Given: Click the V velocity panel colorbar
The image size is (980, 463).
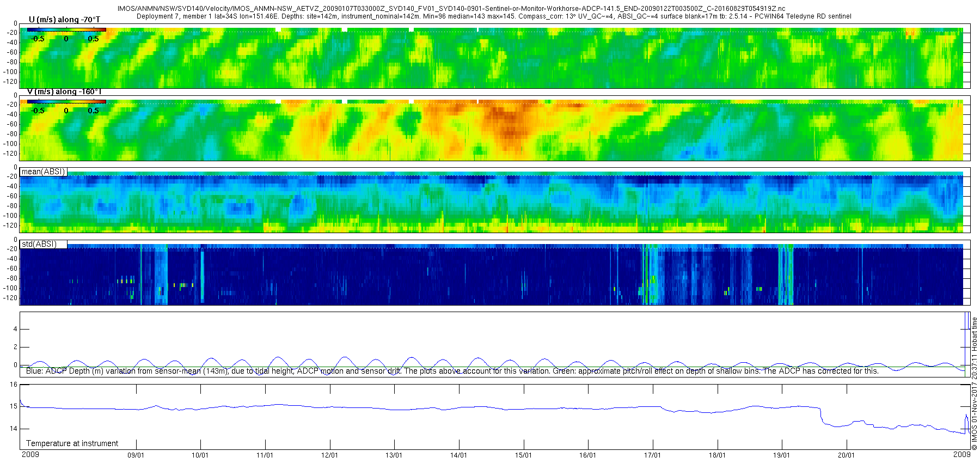Looking at the screenshot, I should tap(66, 102).
